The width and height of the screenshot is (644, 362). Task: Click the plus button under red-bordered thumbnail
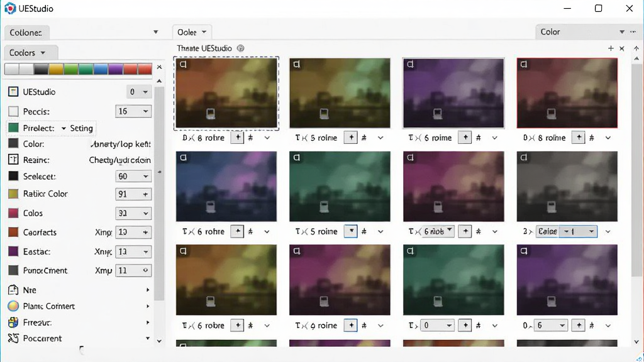click(x=579, y=138)
